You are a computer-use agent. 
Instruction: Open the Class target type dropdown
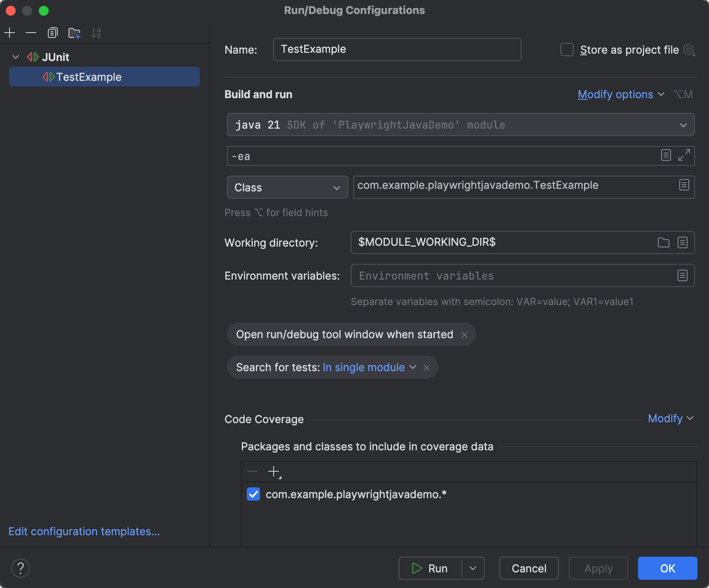[x=336, y=187]
